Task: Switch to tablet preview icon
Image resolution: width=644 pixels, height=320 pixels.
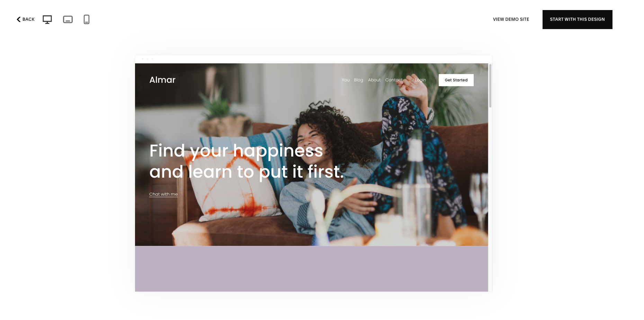Action: (68, 19)
